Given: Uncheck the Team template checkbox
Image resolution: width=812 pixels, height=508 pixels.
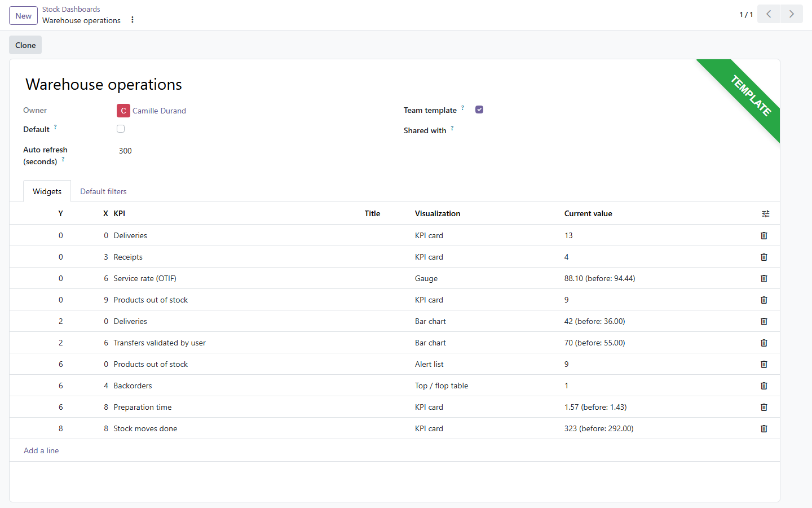Looking at the screenshot, I should pos(479,110).
